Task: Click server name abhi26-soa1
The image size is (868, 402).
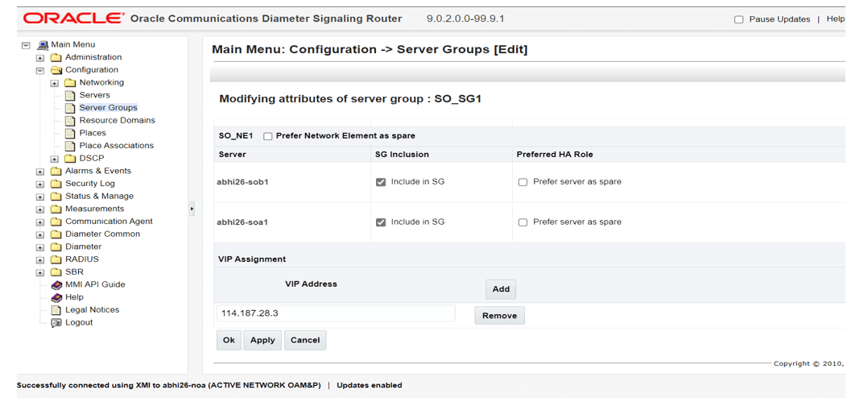Action: 242,222
